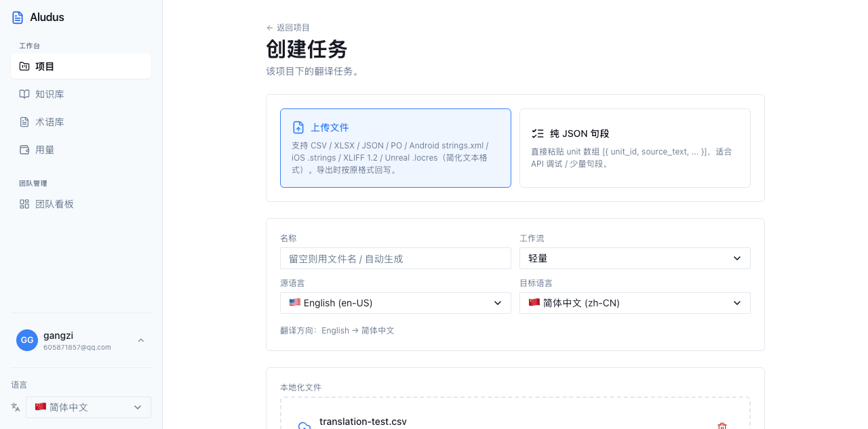The height and width of the screenshot is (429, 868).
Task: Open 术语库 in the sidebar
Action: tap(81, 122)
